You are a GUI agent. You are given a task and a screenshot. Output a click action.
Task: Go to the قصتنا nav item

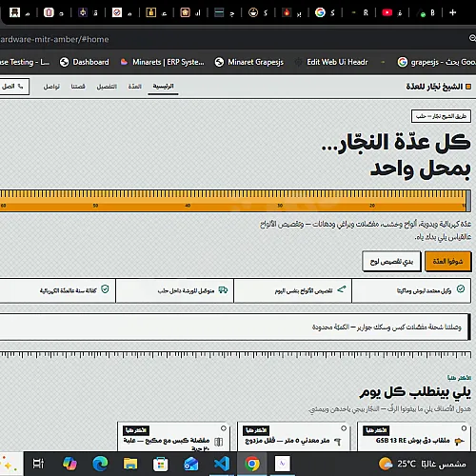point(78,87)
